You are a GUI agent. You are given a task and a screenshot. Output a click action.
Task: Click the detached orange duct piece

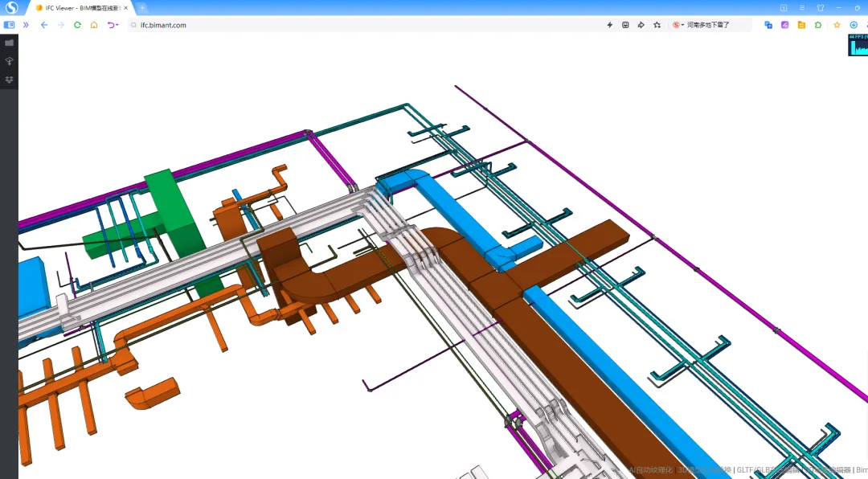(x=152, y=393)
